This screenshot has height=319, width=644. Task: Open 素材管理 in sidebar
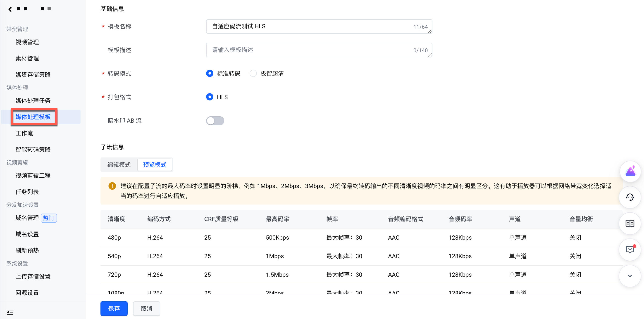[x=27, y=58]
